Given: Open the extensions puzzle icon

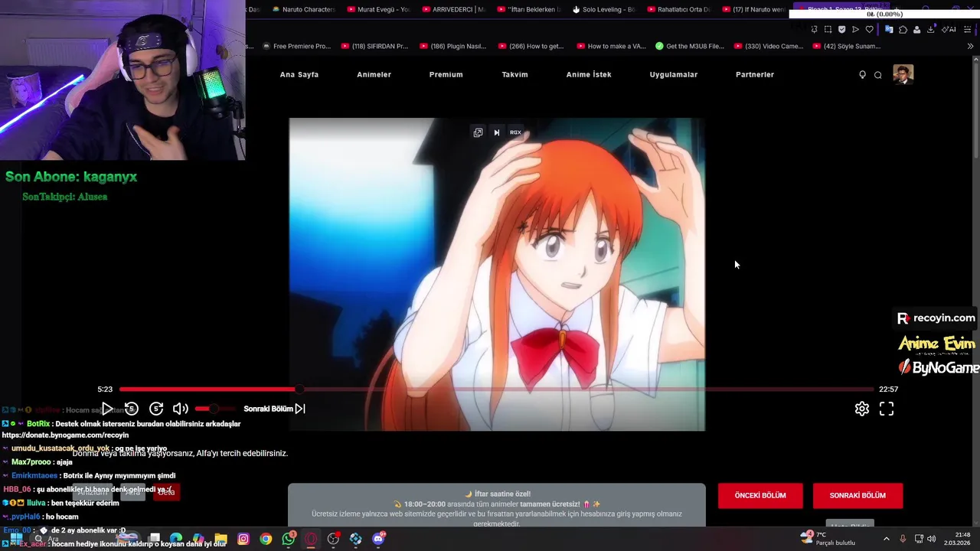Looking at the screenshot, I should click(903, 29).
